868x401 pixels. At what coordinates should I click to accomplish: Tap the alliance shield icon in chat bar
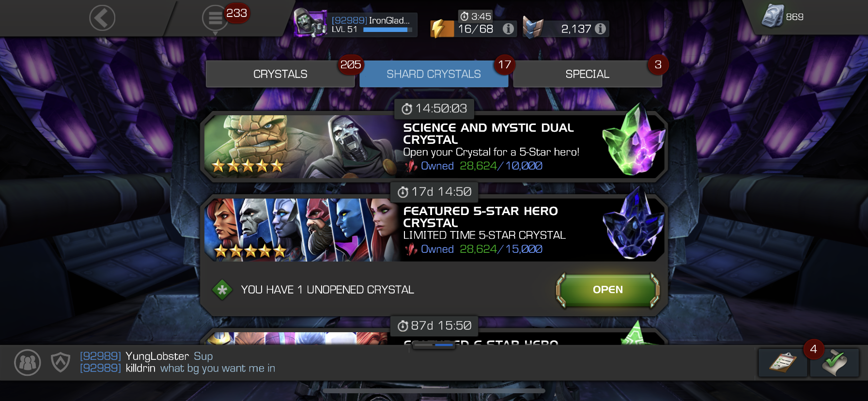(x=61, y=362)
